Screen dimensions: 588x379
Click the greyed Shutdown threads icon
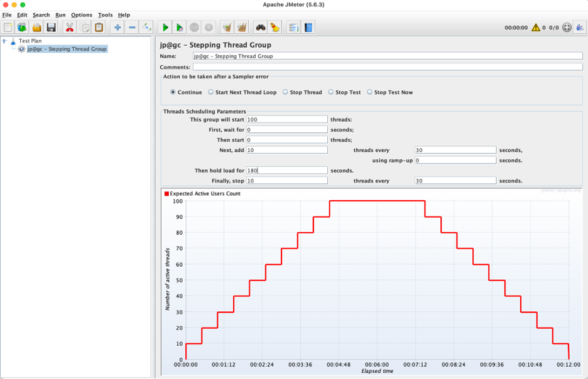coord(209,28)
